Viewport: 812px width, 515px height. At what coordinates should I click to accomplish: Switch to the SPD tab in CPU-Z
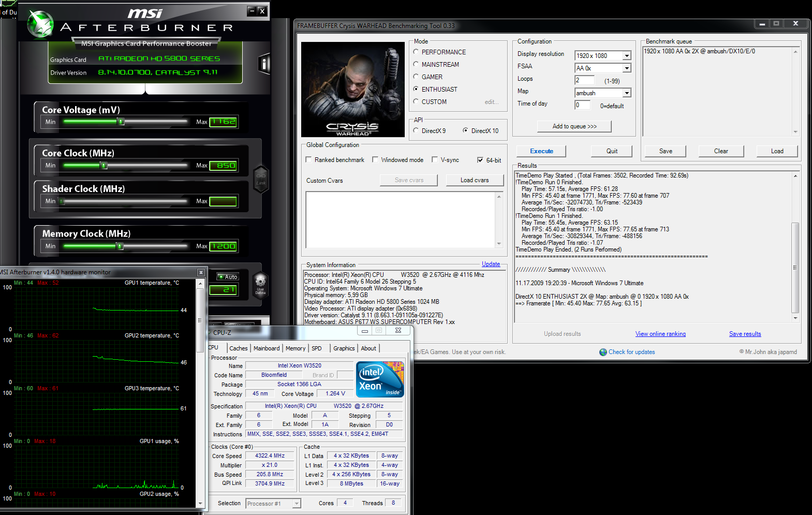317,348
